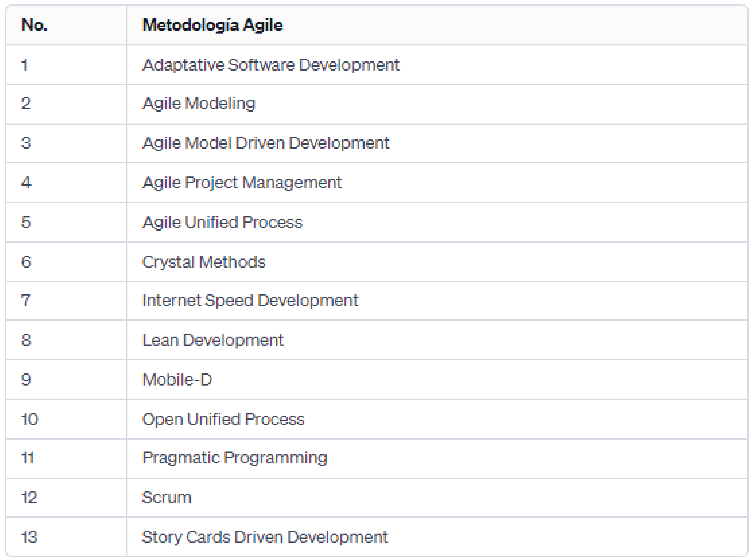Select the 'Open Unified Process' cell
The width and height of the screenshot is (753, 560).
click(x=224, y=419)
